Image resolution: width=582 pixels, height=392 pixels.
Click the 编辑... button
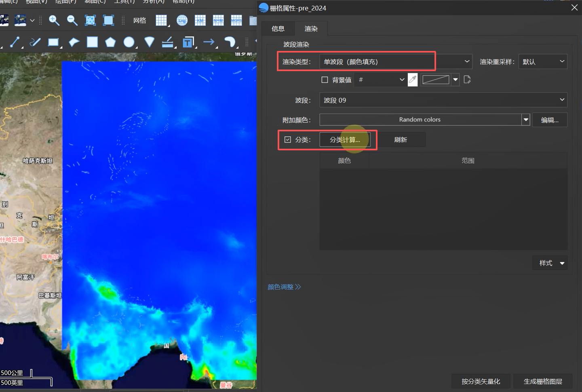click(550, 120)
